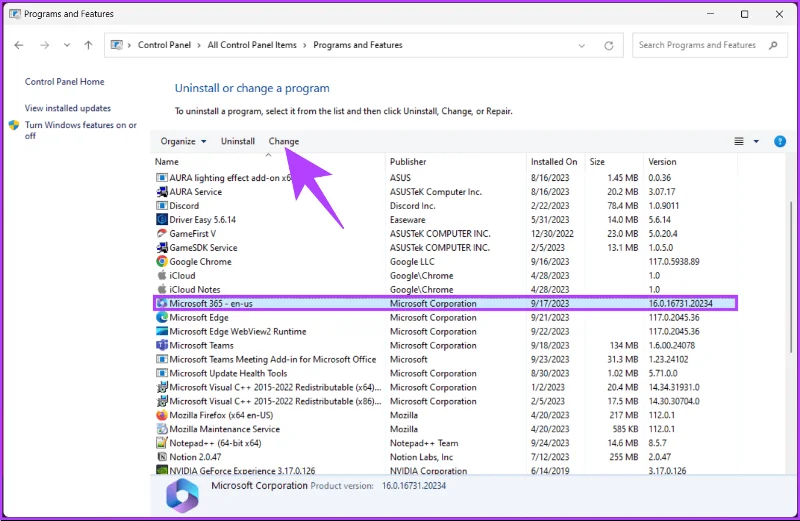Select the AURA Service icon

coord(162,192)
